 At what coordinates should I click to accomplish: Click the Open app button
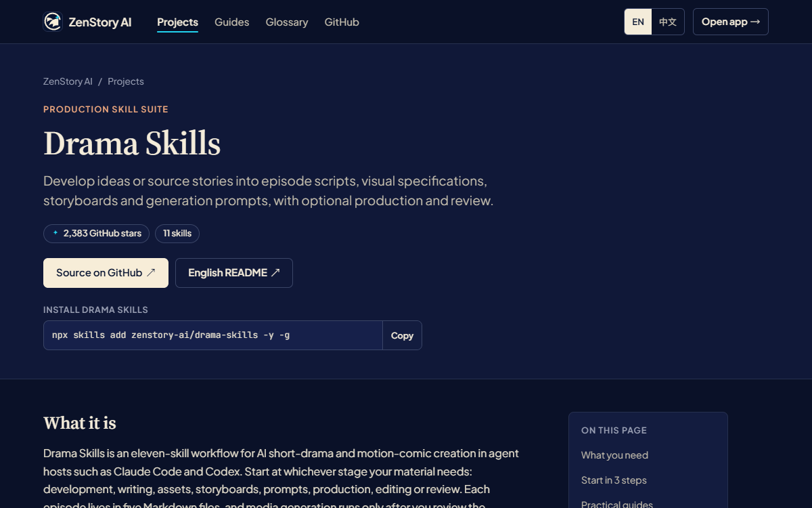(731, 22)
